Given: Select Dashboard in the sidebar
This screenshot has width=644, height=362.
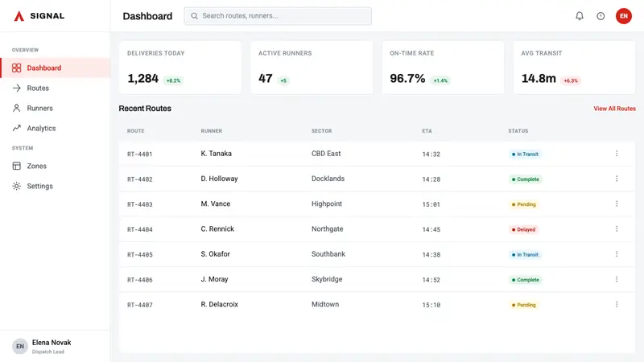Looking at the screenshot, I should pos(56,68).
